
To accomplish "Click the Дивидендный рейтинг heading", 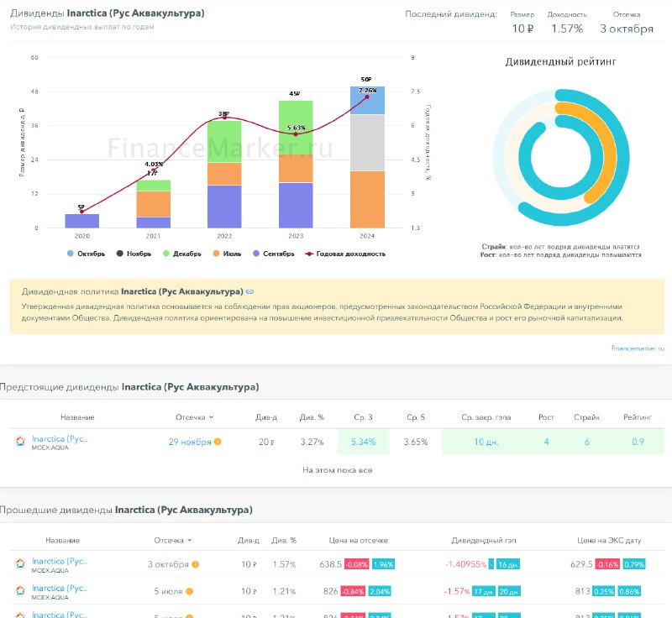I will [560, 61].
